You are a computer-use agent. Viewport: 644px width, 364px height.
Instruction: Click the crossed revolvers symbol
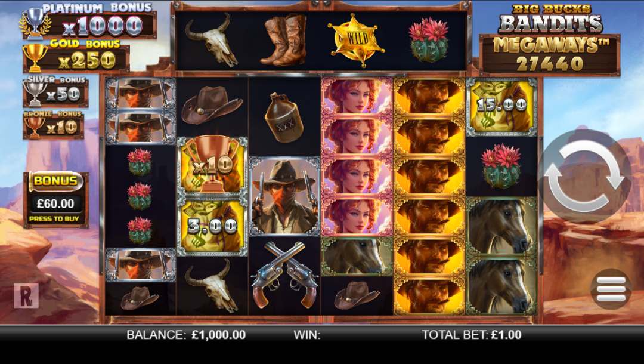[x=284, y=275]
